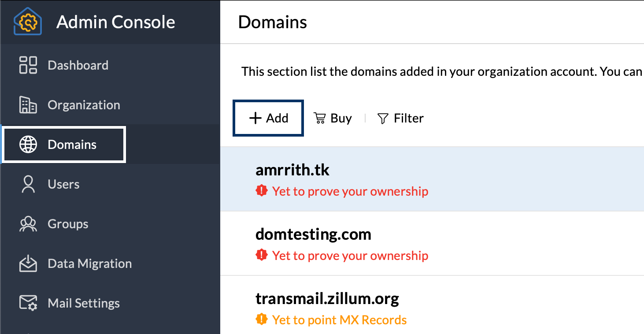The image size is (644, 334).
Task: Click the Organization building icon
Action: 27,104
